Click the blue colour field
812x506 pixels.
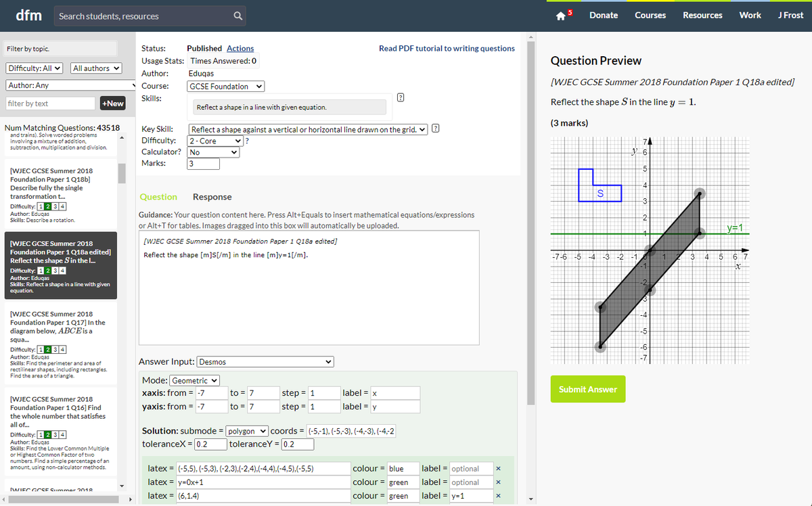[x=403, y=468]
